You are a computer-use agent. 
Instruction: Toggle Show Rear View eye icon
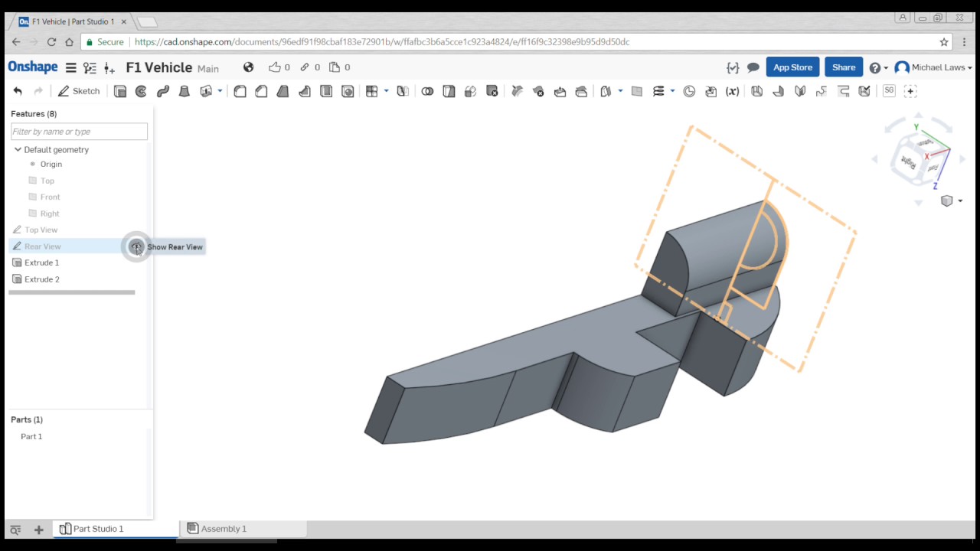[136, 246]
